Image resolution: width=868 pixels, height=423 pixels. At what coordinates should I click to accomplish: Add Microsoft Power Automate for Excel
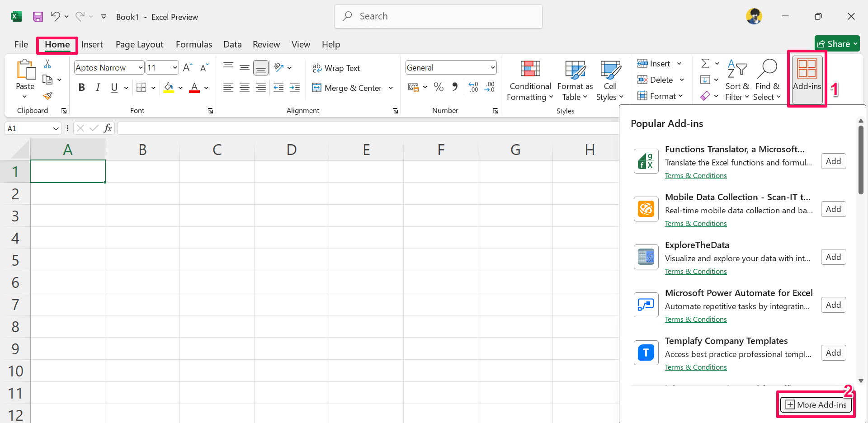[x=833, y=305]
